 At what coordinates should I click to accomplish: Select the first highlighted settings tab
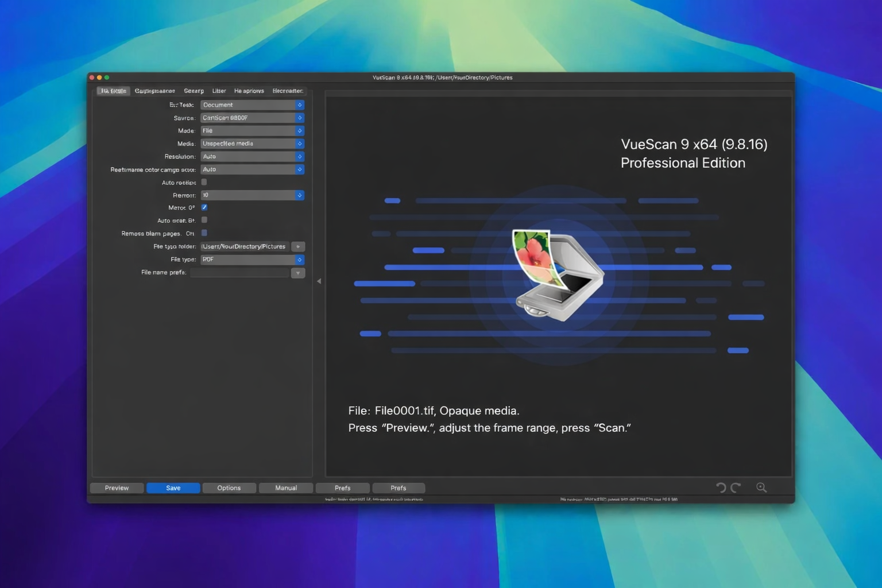113,91
